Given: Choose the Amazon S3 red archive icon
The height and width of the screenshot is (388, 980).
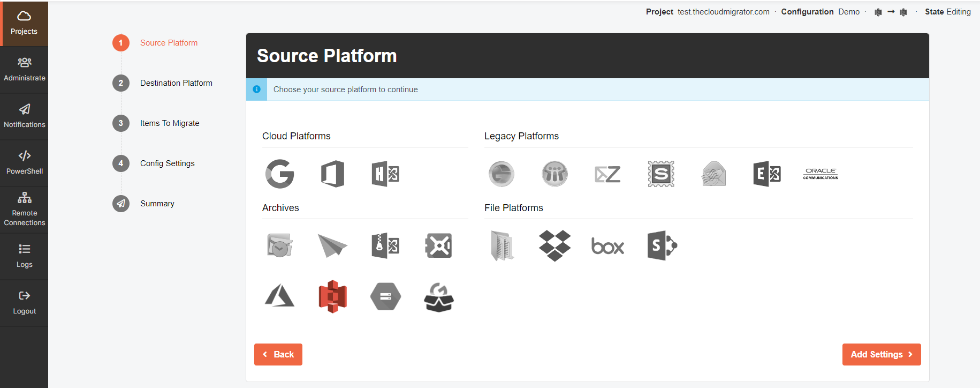Looking at the screenshot, I should [x=332, y=296].
